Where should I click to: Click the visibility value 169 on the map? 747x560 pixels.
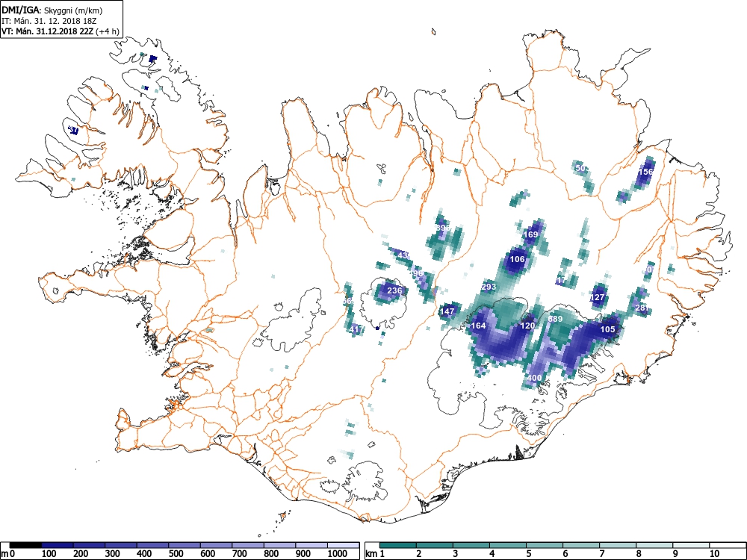pyautogui.click(x=530, y=234)
